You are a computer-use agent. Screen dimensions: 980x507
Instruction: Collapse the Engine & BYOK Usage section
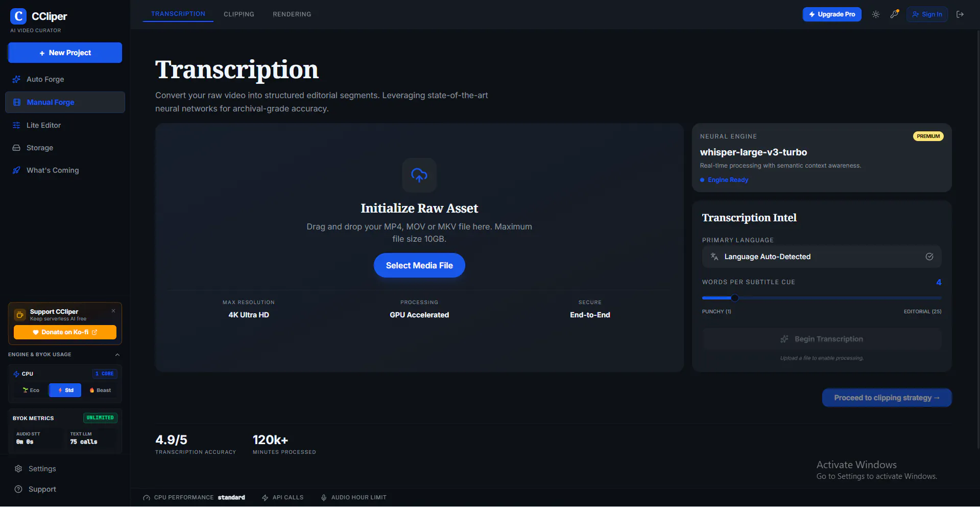pyautogui.click(x=117, y=355)
